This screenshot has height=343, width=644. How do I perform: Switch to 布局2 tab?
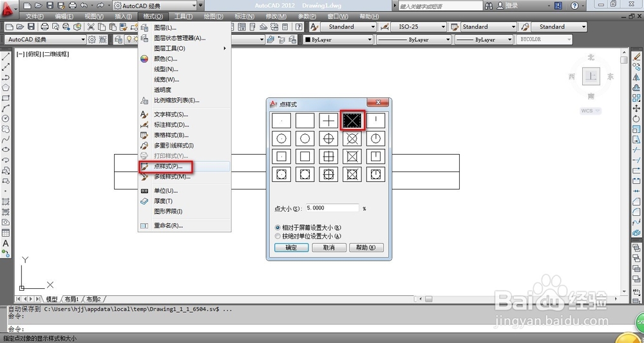coord(94,299)
